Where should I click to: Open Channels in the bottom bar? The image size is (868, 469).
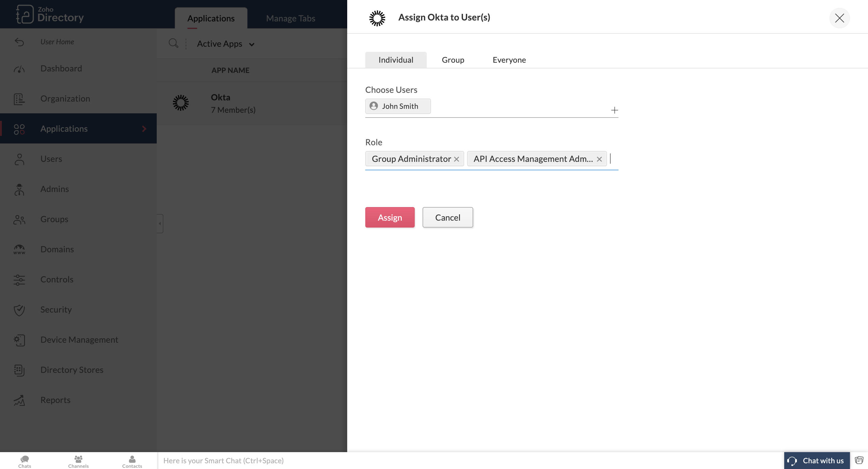tap(78, 461)
